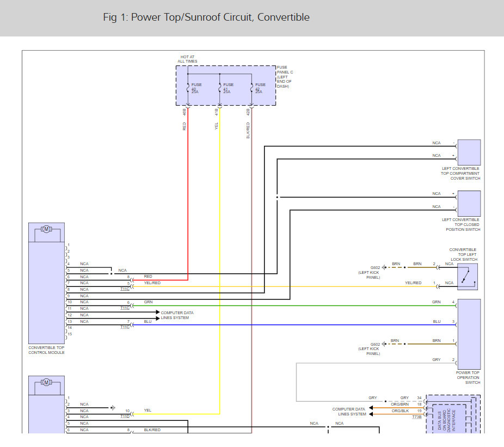Click BLU label beside control module connector pin 7

click(x=147, y=321)
